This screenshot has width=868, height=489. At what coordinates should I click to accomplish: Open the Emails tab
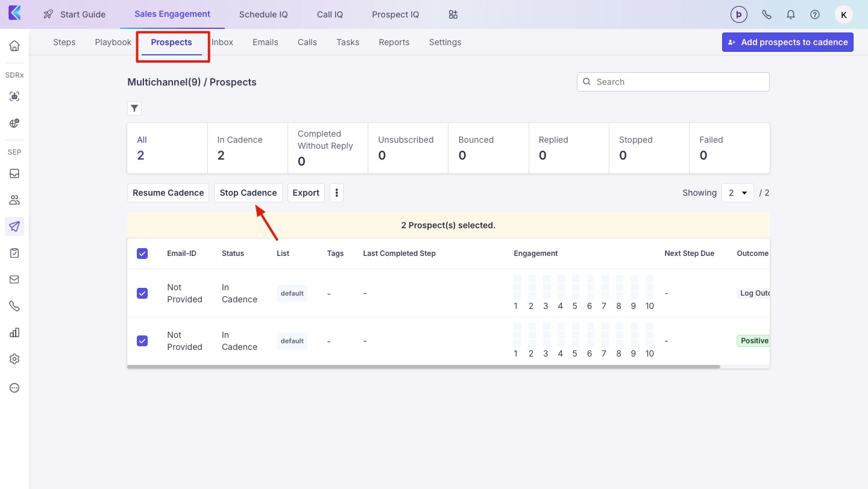265,42
